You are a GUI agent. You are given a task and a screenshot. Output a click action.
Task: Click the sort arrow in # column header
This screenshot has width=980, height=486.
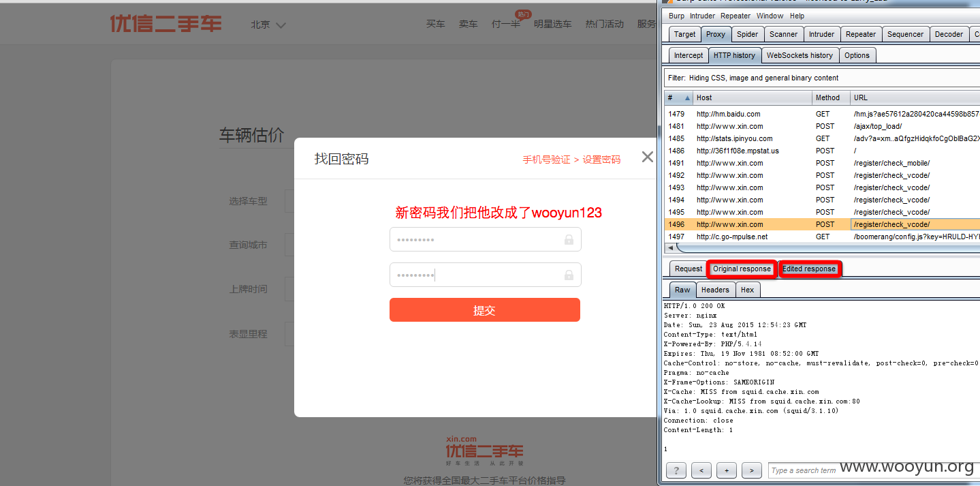point(686,98)
